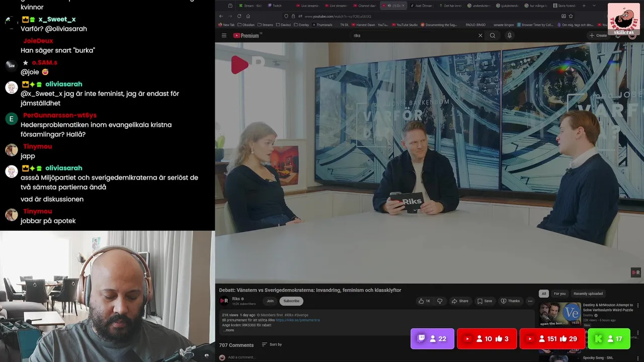Screen dimensions: 644x362
Task: Click the YouTube search field
Action: [x=413, y=36]
